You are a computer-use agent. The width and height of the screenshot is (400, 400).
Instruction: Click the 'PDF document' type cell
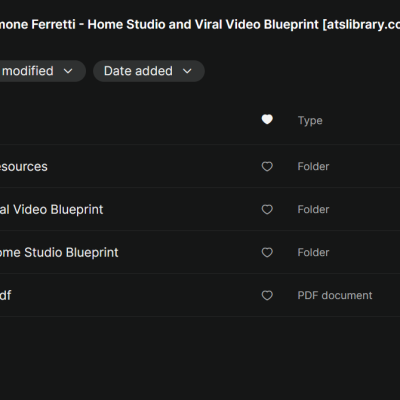(335, 295)
